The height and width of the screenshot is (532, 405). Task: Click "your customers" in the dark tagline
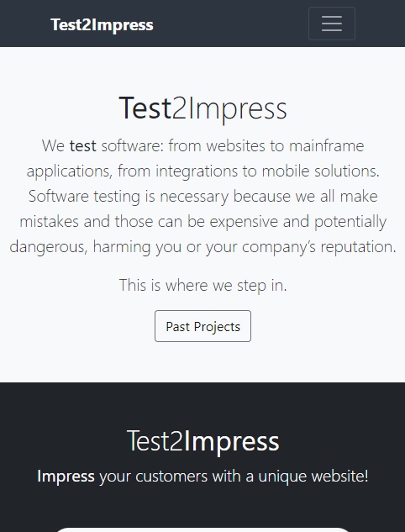tap(153, 477)
